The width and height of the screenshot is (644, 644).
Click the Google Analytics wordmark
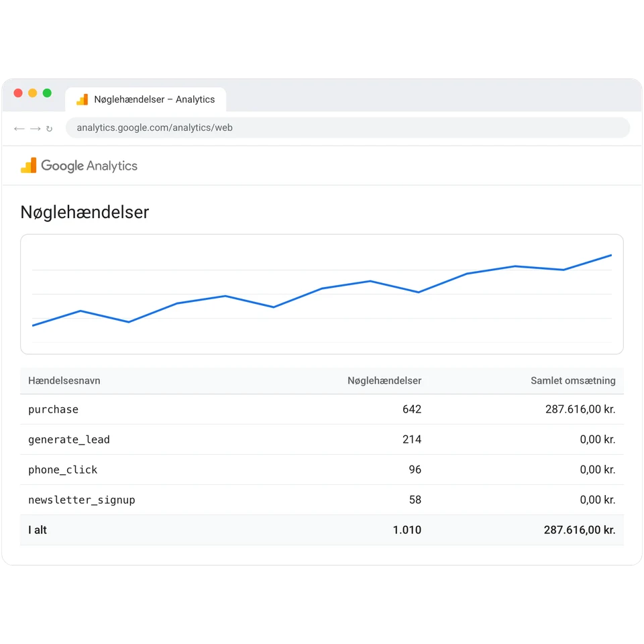click(89, 166)
